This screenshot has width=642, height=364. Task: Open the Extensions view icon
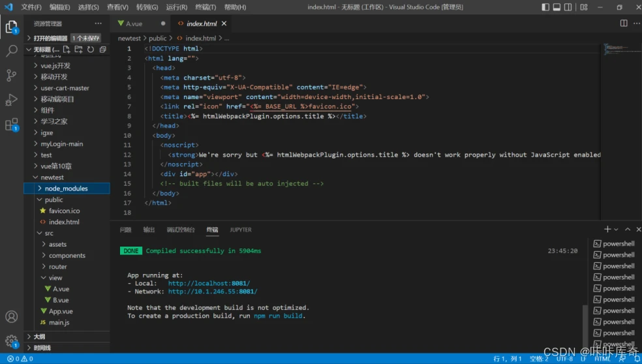click(12, 124)
